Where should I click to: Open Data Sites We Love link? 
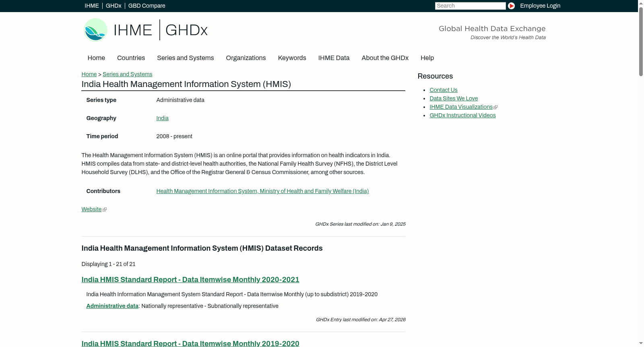pyautogui.click(x=454, y=98)
